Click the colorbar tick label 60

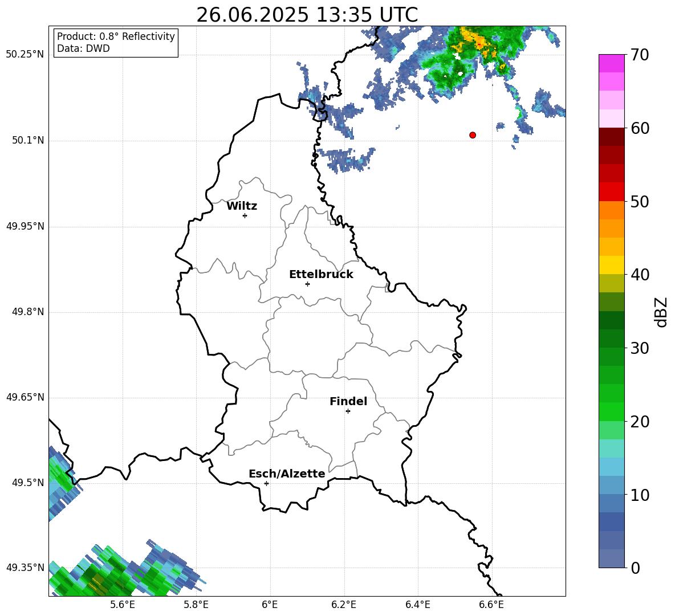tap(640, 128)
